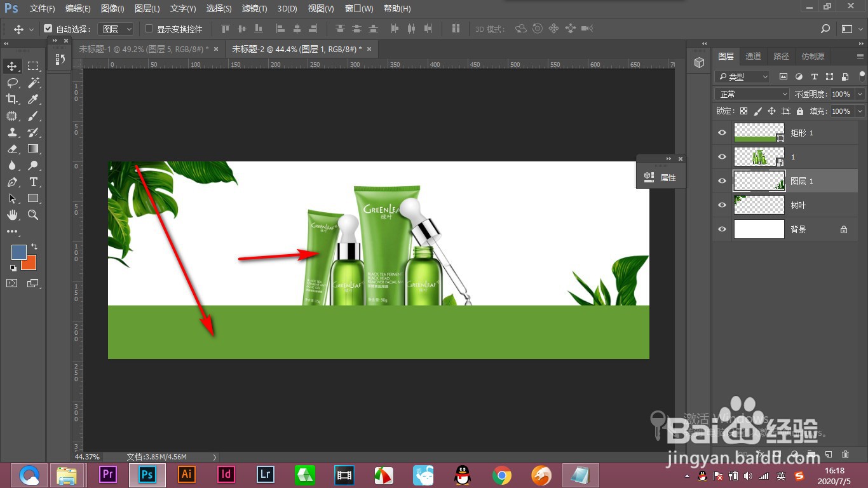Enable the 显示变换控件 checkbox
Image resolution: width=868 pixels, height=488 pixels.
click(149, 29)
